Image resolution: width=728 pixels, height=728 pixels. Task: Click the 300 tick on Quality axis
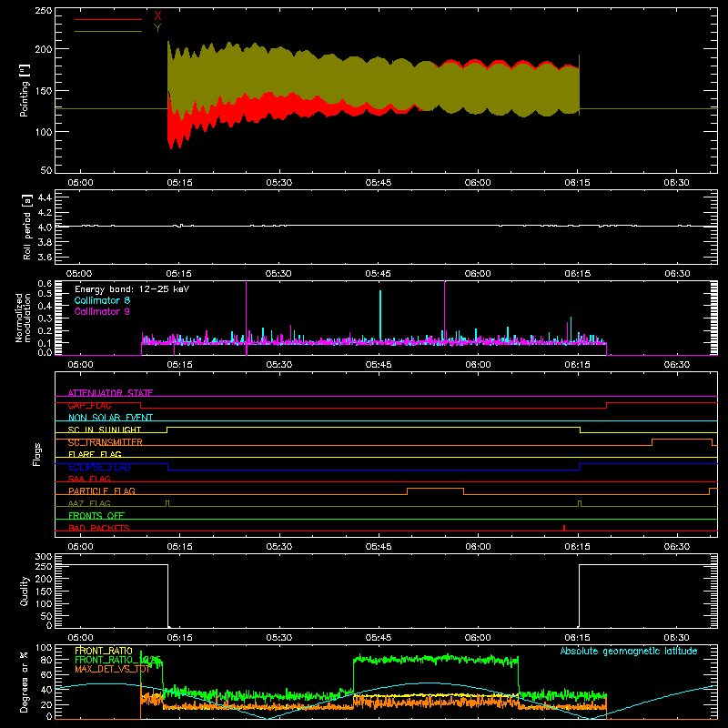(x=44, y=557)
